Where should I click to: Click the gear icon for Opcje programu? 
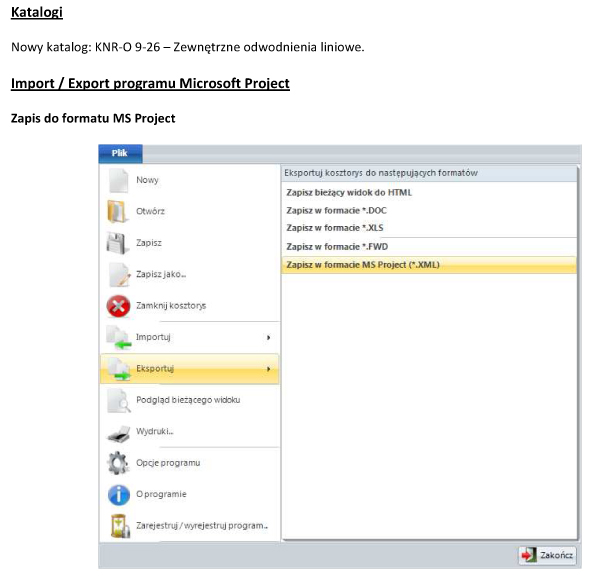click(118, 463)
